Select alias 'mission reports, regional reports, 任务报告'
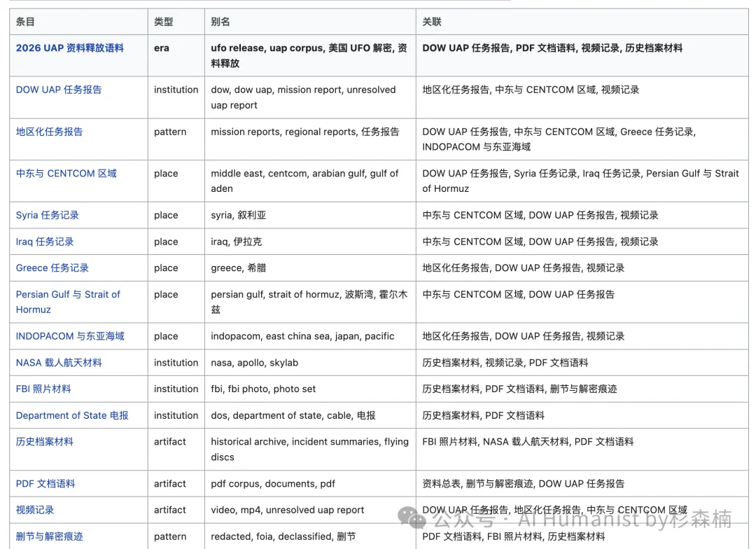 (x=304, y=132)
